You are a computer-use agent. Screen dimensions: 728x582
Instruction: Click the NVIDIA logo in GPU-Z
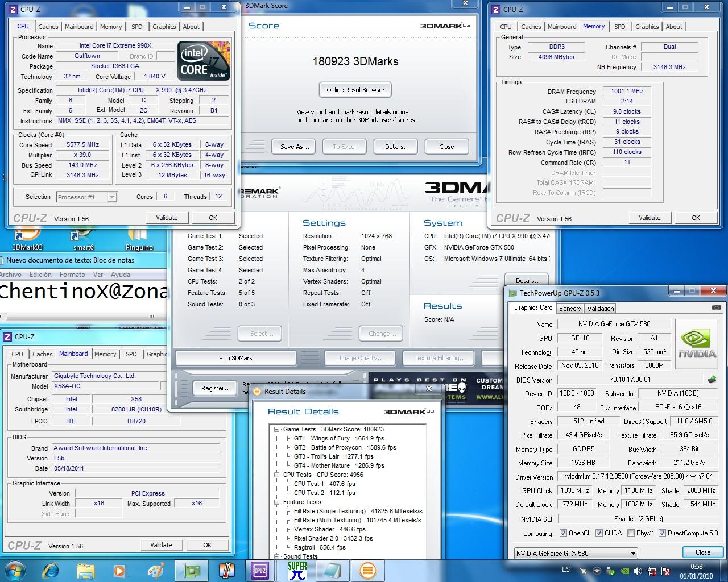coord(697,345)
